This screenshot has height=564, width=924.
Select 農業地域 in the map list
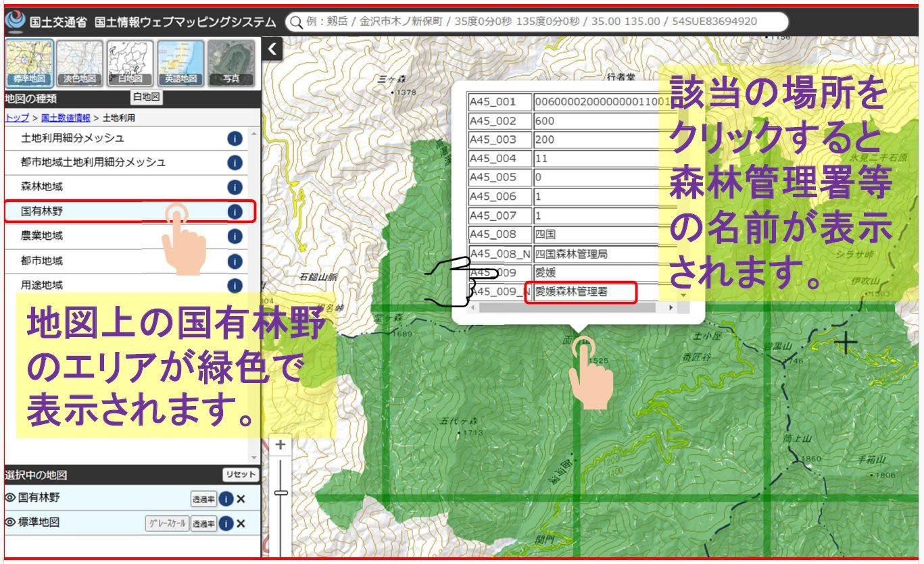tap(126, 236)
